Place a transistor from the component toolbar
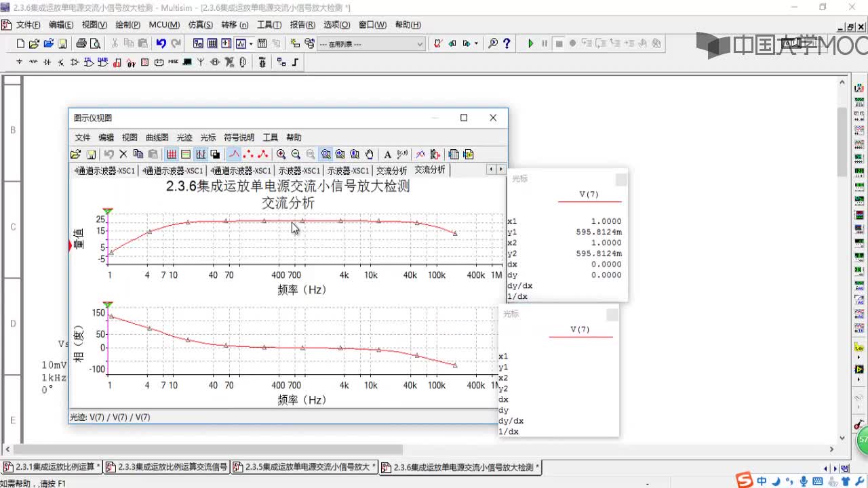868x488 pixels. pyautogui.click(x=60, y=62)
